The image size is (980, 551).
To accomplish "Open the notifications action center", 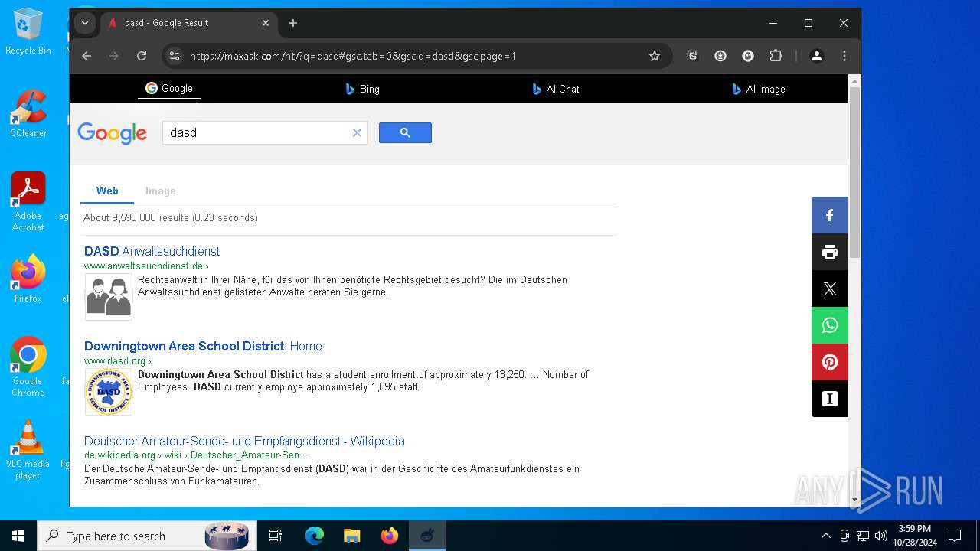I will tap(955, 536).
